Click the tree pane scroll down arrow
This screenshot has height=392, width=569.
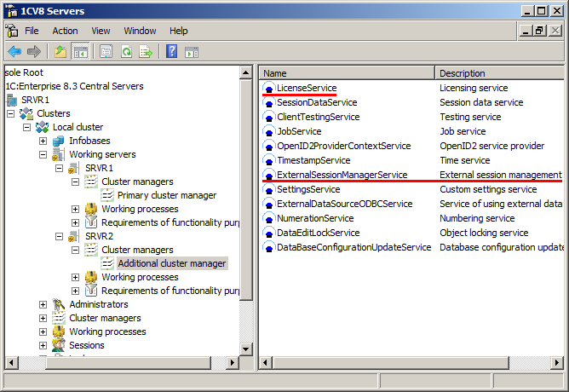(x=245, y=349)
